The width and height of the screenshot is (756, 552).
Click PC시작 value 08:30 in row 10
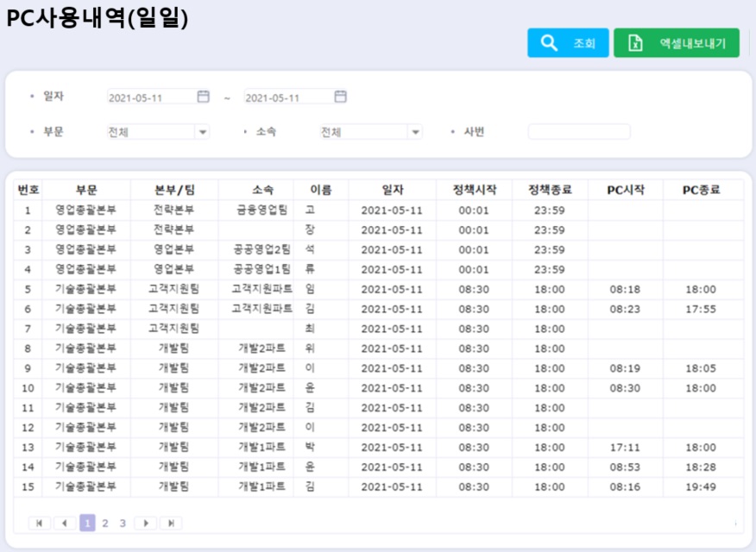pos(626,388)
